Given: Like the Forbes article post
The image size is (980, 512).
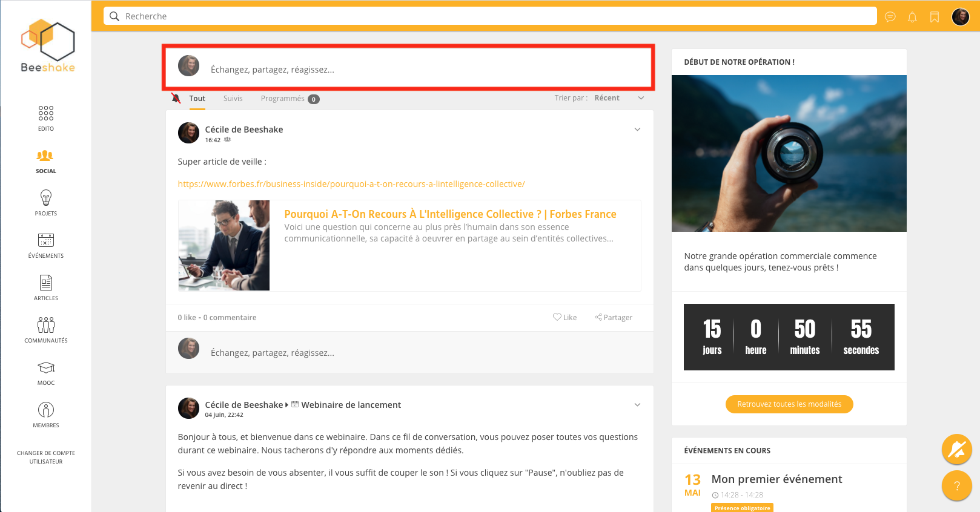Looking at the screenshot, I should [x=564, y=317].
